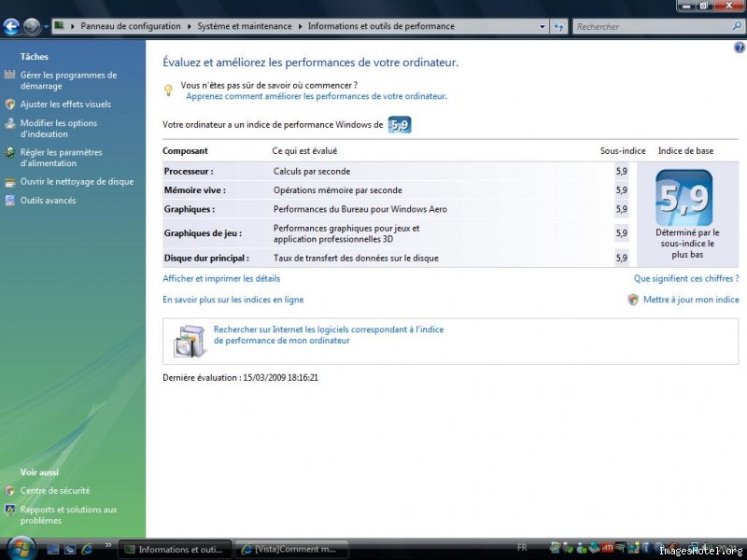Click the 5,9 sub-score in Disque dur principal row
747x560 pixels.
(621, 259)
